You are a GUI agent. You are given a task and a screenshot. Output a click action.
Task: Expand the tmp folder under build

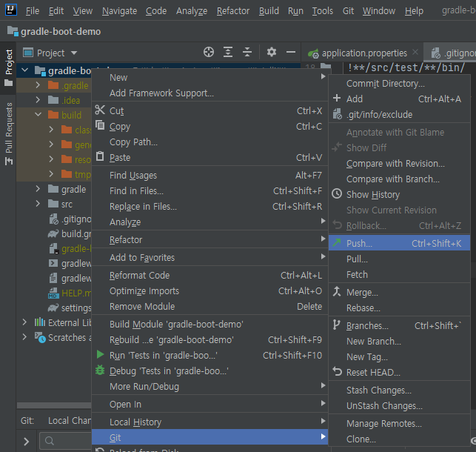[51, 173]
